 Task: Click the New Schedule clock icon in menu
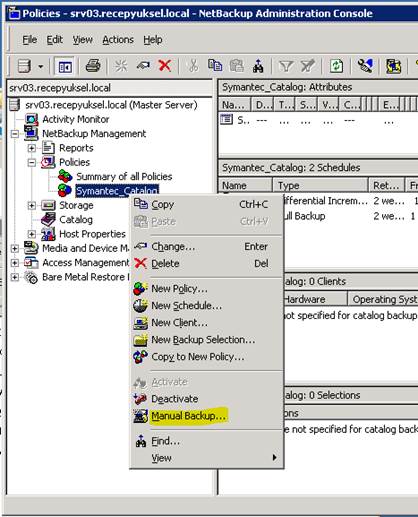[140, 306]
